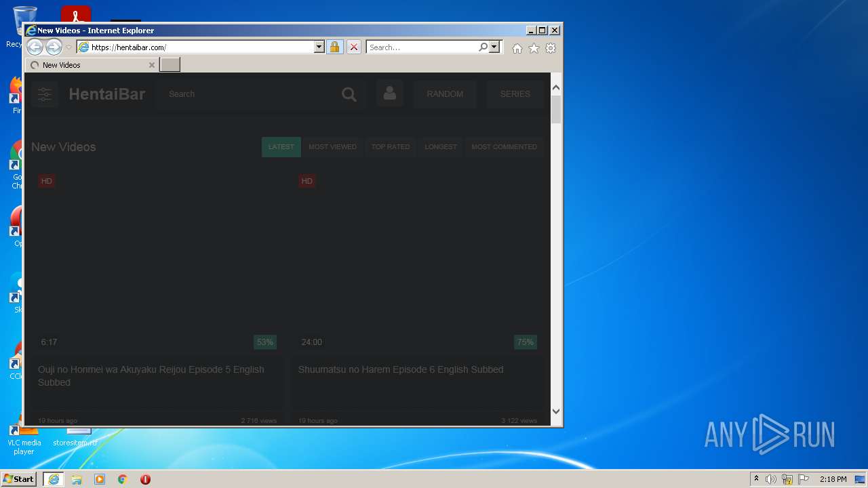The width and height of the screenshot is (868, 488).
Task: Go back with the browser Back arrow
Action: pyautogui.click(x=35, y=47)
